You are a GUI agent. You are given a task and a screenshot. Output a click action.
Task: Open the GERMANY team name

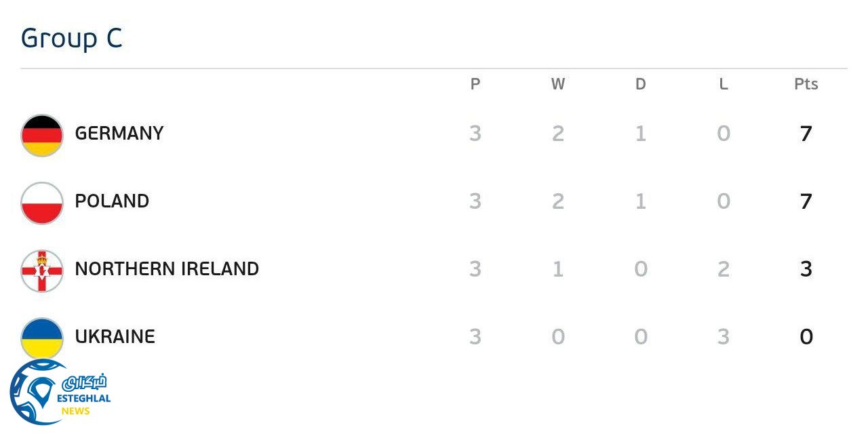click(x=119, y=134)
